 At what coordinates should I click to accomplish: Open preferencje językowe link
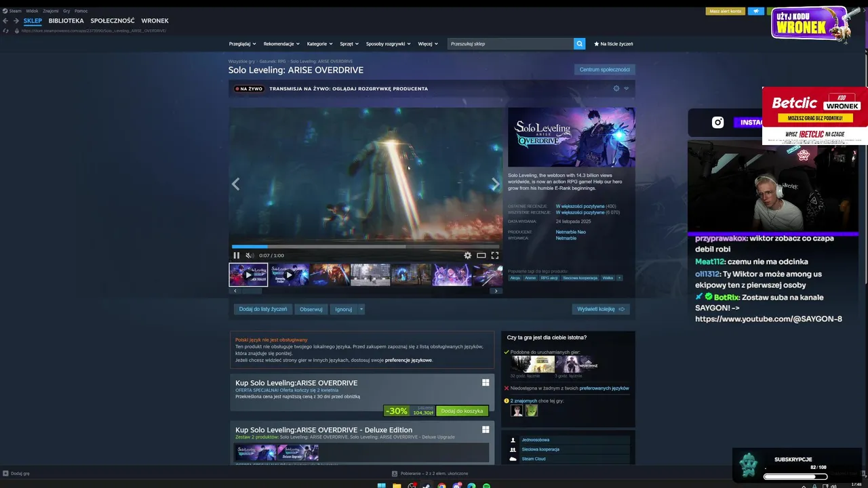pos(408,360)
